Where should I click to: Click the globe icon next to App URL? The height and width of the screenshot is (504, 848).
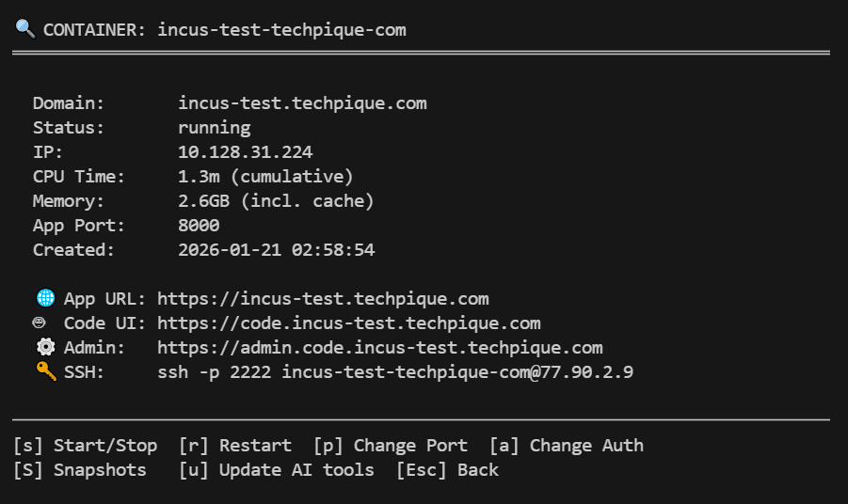(x=45, y=299)
